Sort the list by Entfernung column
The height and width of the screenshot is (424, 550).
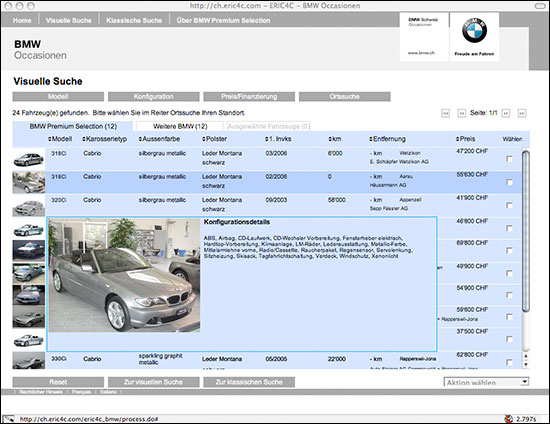pos(387,139)
